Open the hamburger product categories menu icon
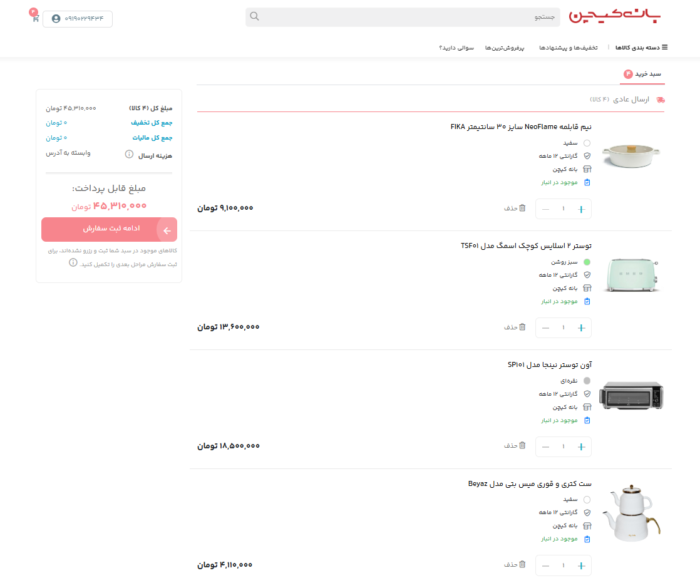This screenshot has width=700, height=588. (664, 48)
